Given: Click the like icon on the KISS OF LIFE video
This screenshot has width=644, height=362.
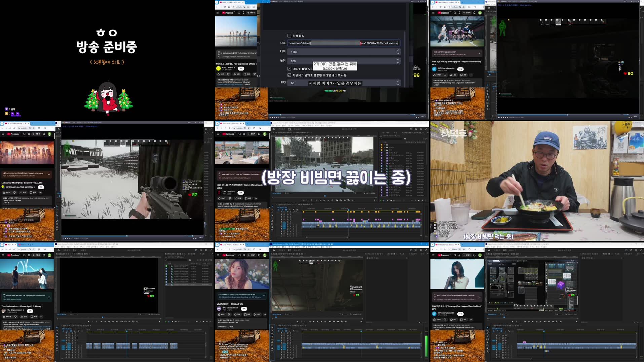Looking at the screenshot, I should pos(219,198).
